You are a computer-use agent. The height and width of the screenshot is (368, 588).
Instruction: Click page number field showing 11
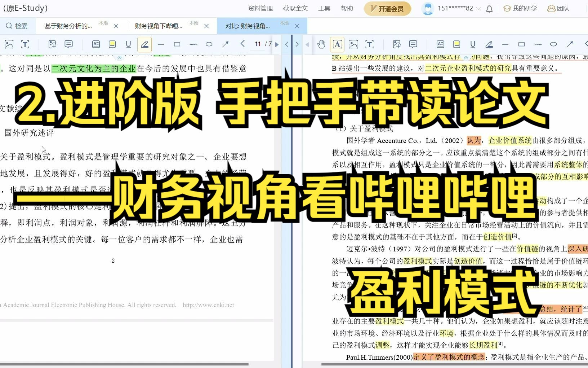pos(258,44)
